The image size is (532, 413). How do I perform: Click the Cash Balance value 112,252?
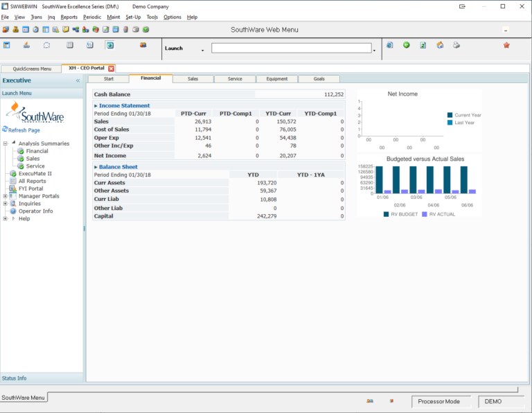tap(334, 94)
